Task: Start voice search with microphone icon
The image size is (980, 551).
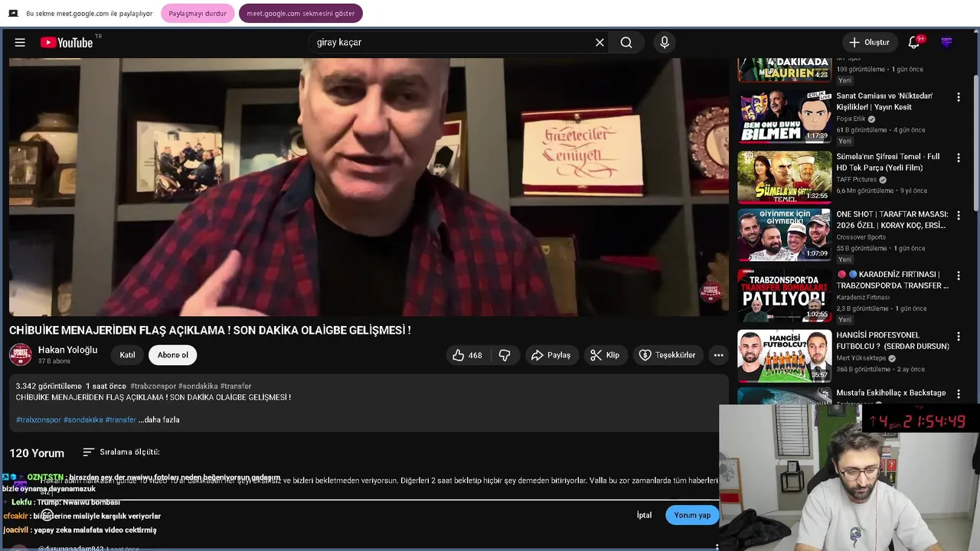Action: (x=665, y=43)
